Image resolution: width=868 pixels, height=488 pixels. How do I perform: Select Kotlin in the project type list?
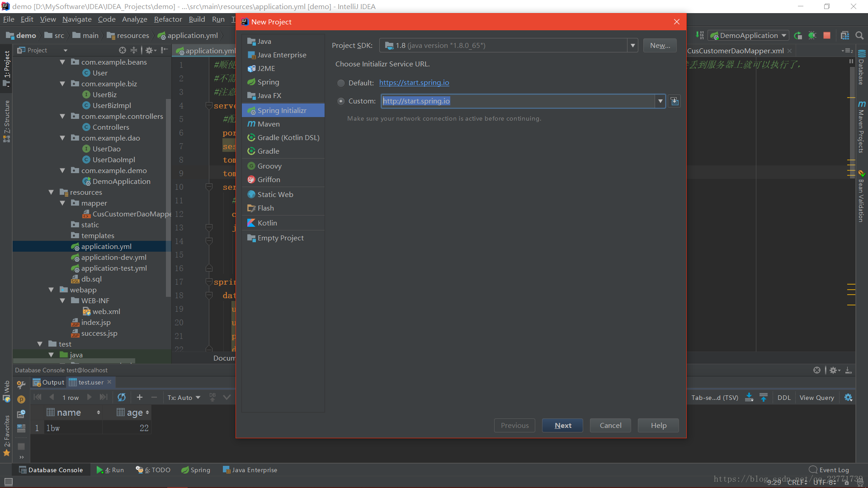(x=283, y=223)
